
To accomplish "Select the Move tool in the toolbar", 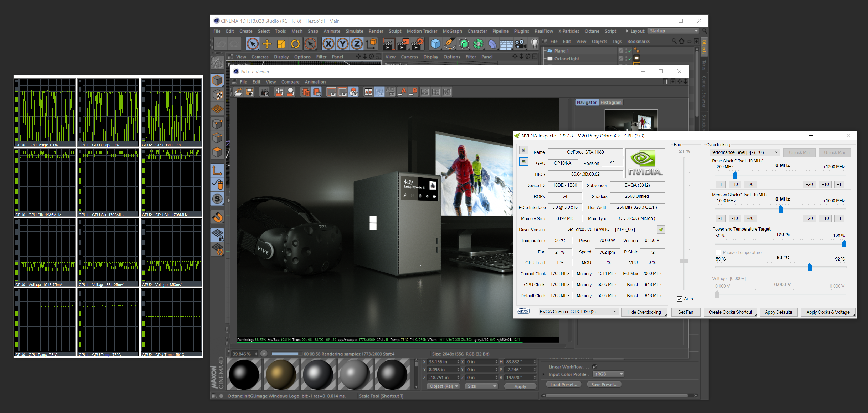I will click(267, 44).
